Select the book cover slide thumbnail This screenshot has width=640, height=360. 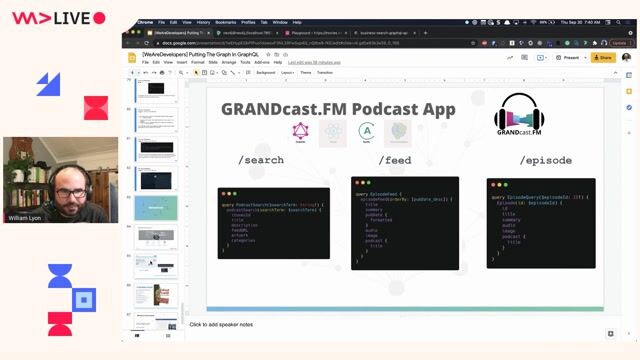pyautogui.click(x=156, y=296)
